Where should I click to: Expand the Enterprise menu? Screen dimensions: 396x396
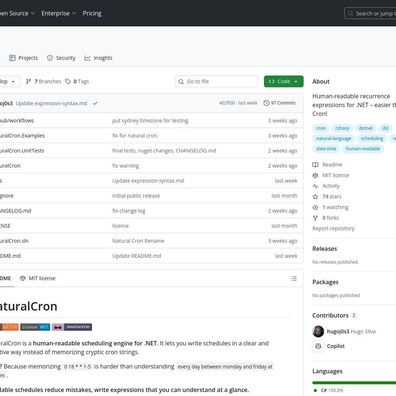point(59,13)
